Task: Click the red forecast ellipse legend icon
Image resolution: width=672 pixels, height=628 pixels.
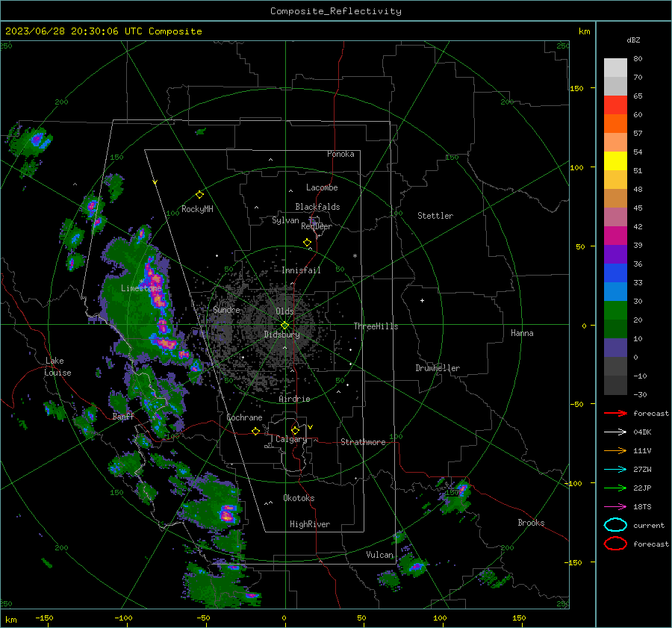Action: 615,544
